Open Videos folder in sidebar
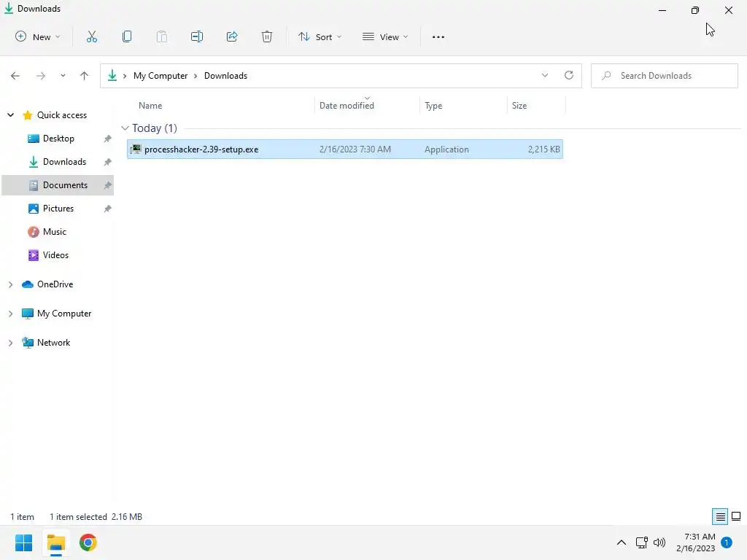The width and height of the screenshot is (747, 560). pos(55,255)
